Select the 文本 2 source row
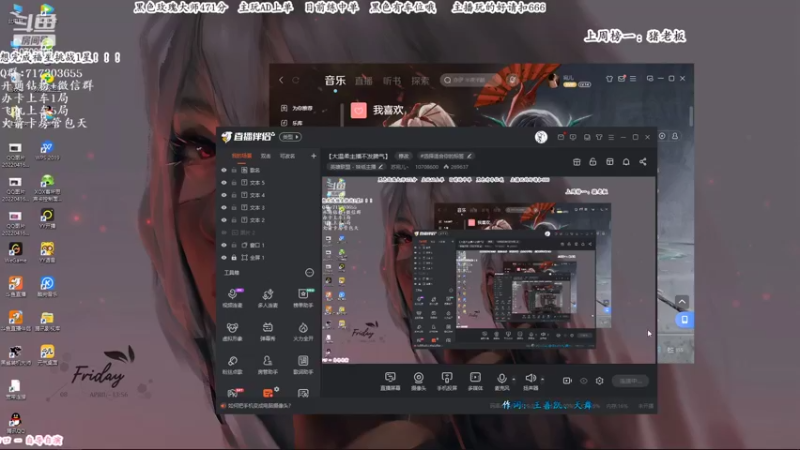 pyautogui.click(x=268, y=220)
